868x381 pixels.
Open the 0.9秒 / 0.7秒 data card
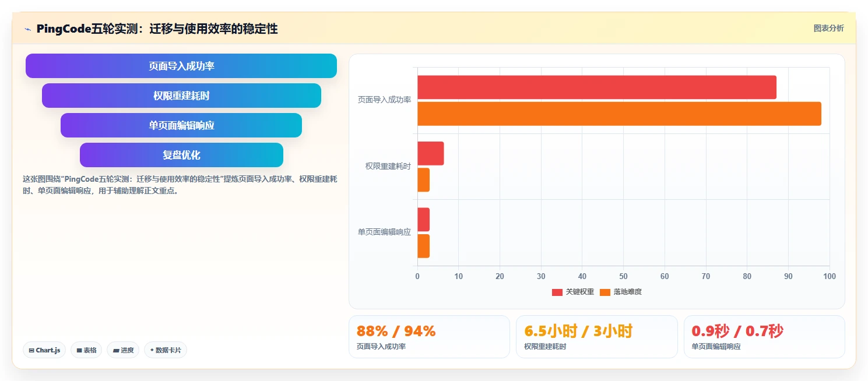pos(764,337)
